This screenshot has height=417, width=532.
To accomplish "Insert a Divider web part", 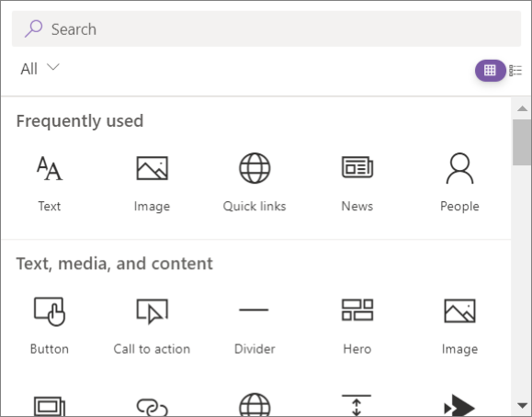I will click(255, 326).
